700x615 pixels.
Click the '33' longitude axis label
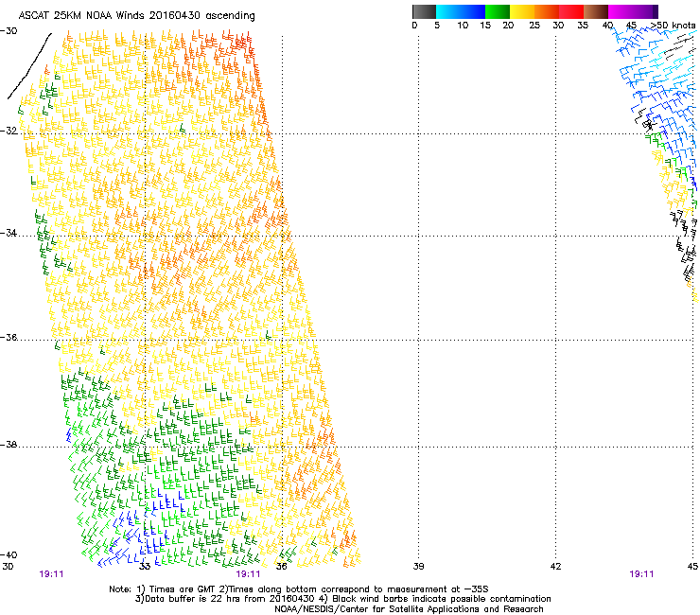click(145, 567)
